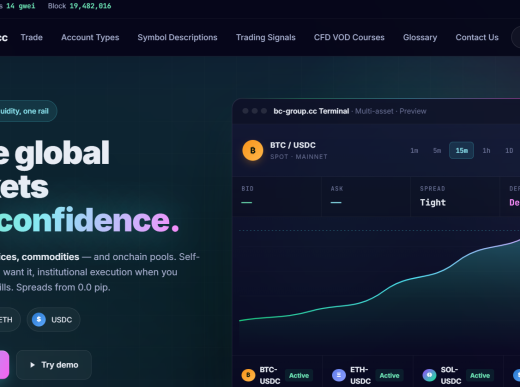Click the ETH-USDC pair label
The image size is (520, 387).
click(x=360, y=375)
